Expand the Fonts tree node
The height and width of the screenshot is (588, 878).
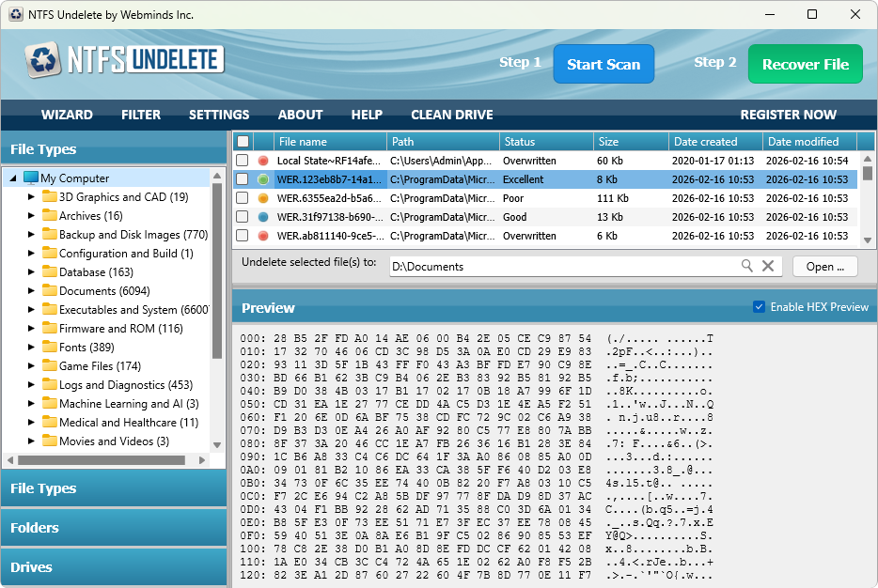tap(31, 347)
